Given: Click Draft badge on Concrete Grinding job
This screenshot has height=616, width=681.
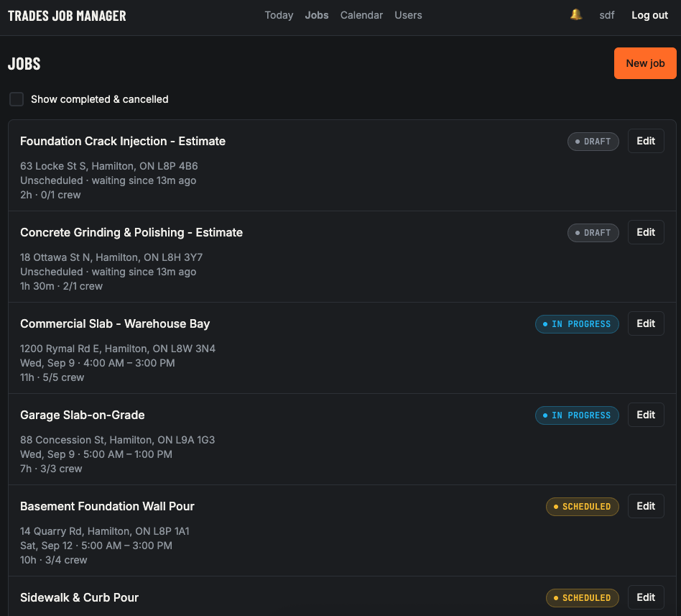Looking at the screenshot, I should click(593, 233).
